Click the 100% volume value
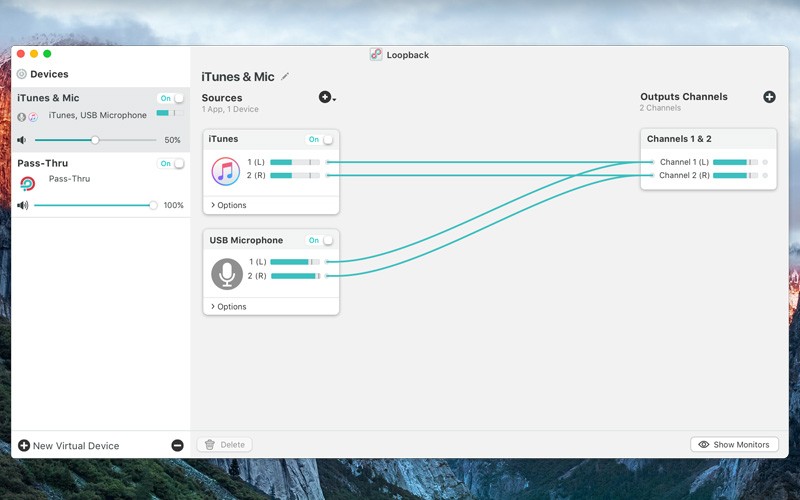This screenshot has height=500, width=800. [173, 205]
